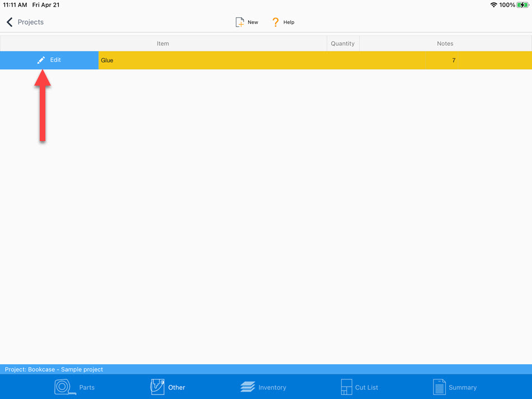This screenshot has height=399, width=532.
Task: Switch to the Cut List tab label
Action: click(367, 387)
